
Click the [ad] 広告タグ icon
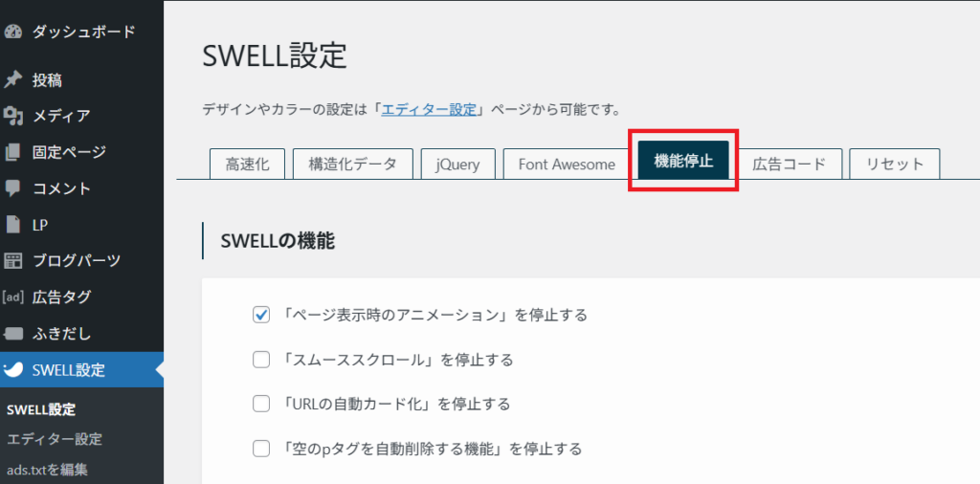(13, 297)
